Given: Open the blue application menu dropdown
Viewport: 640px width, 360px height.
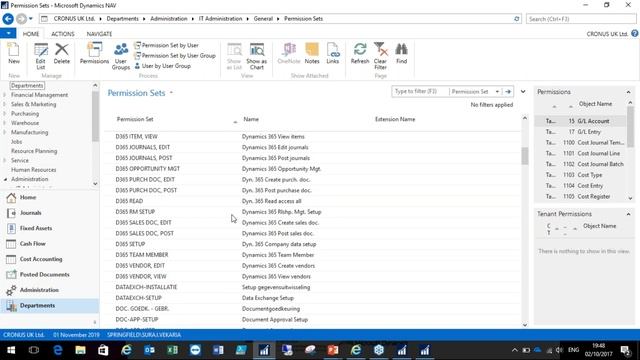Looking at the screenshot, I should 8,33.
